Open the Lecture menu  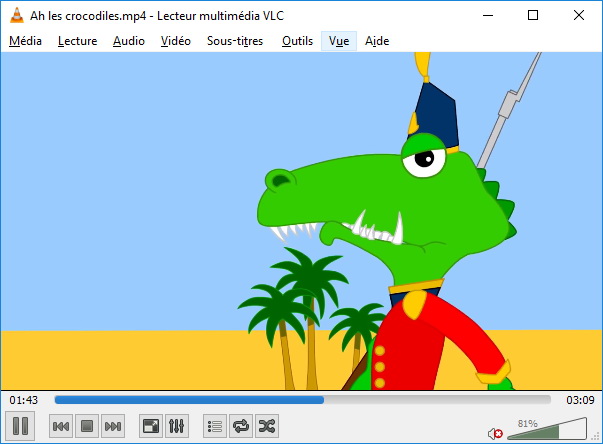coord(77,41)
